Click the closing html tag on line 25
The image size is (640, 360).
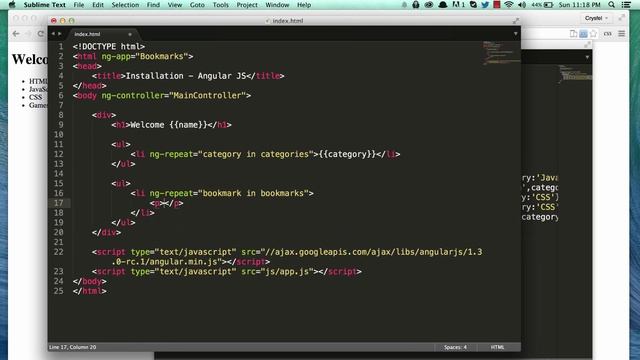[89, 291]
